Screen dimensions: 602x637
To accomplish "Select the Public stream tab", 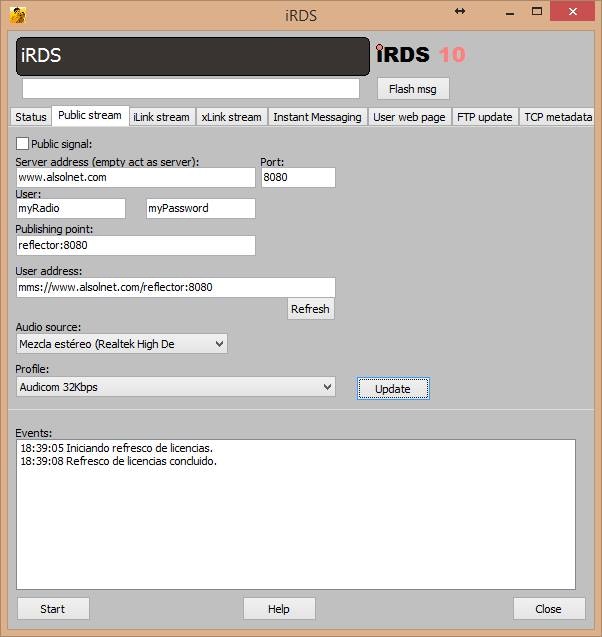I will coord(90,115).
